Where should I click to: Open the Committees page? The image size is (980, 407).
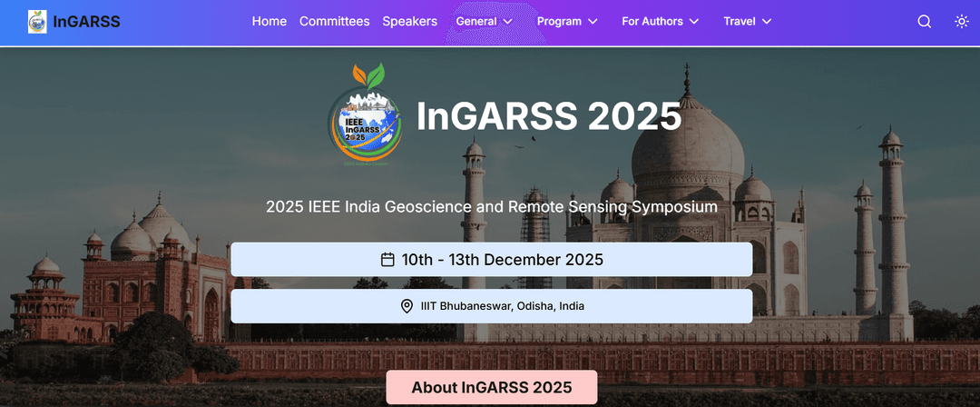pos(334,21)
